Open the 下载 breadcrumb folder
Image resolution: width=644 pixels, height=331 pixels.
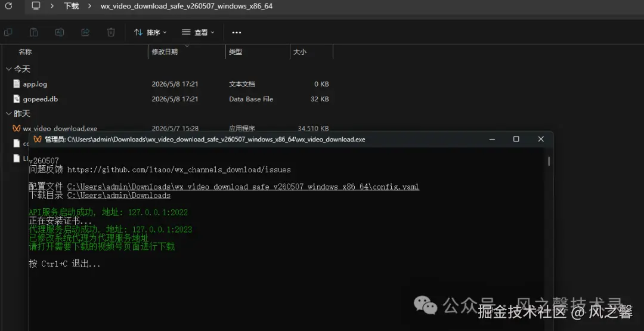click(71, 6)
